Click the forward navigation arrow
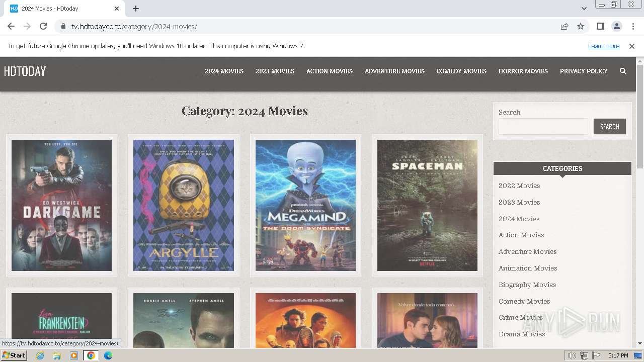The height and width of the screenshot is (362, 644). (27, 26)
